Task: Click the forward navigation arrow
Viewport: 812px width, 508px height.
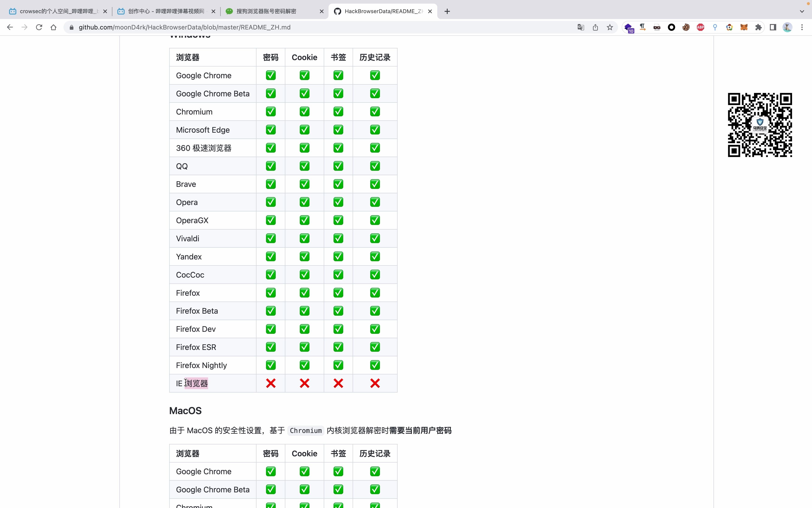Action: click(24, 27)
